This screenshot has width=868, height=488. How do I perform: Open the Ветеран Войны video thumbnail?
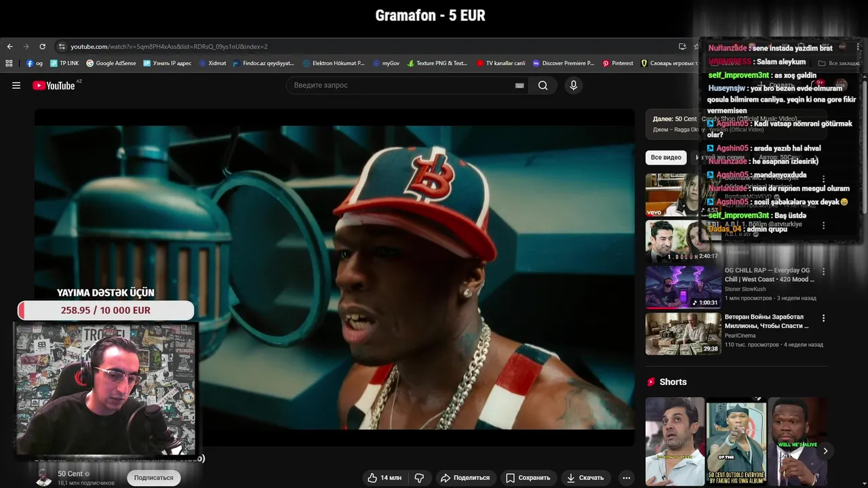[x=683, y=333]
